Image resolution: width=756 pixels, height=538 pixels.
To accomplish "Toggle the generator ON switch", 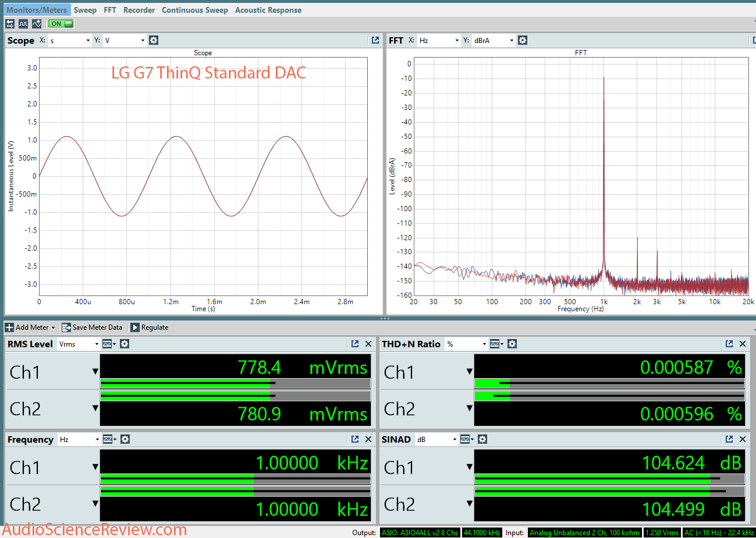I will [x=61, y=24].
